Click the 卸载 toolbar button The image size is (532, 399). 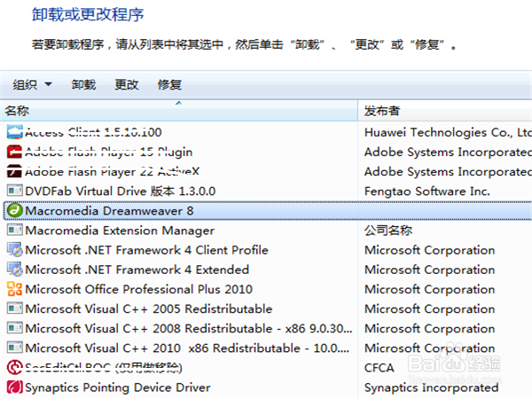click(x=83, y=85)
